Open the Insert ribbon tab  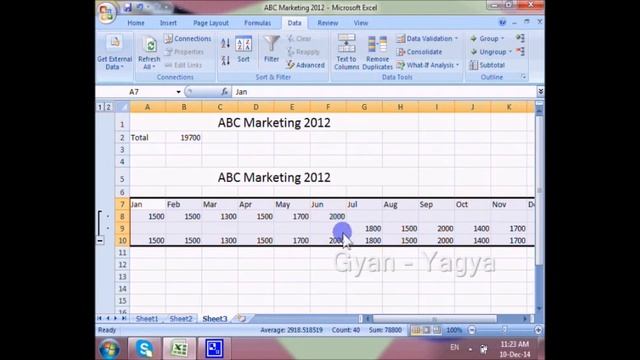tap(168, 23)
